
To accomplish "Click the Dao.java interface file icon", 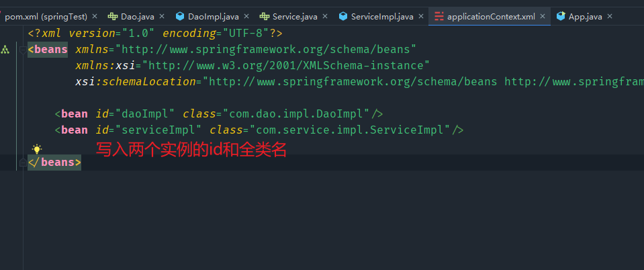I will pos(113,16).
